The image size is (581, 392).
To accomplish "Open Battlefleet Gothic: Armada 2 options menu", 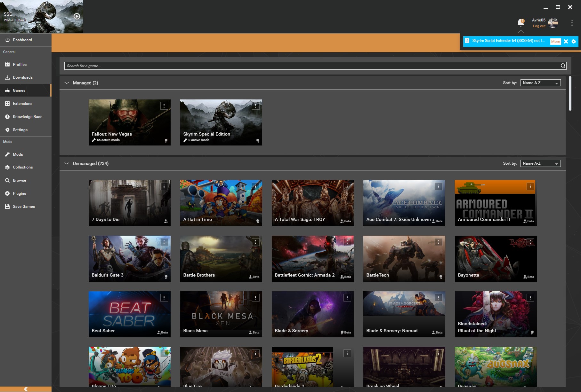I will [x=347, y=242].
